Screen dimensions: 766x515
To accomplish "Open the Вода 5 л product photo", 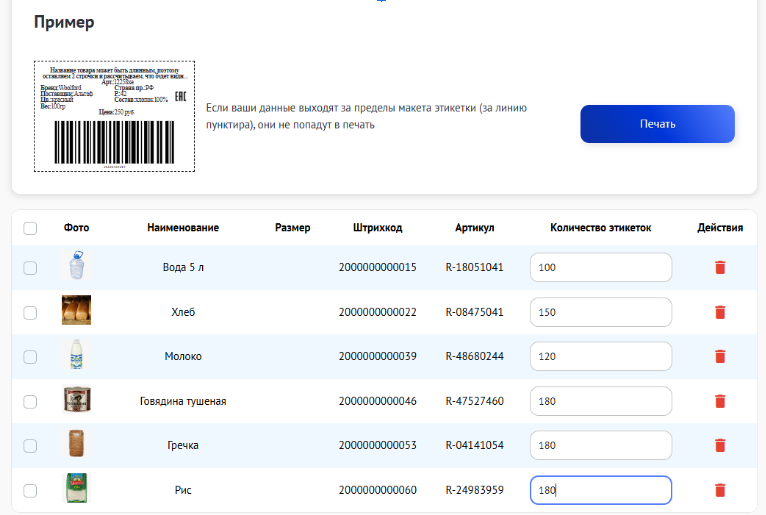I will click(76, 267).
